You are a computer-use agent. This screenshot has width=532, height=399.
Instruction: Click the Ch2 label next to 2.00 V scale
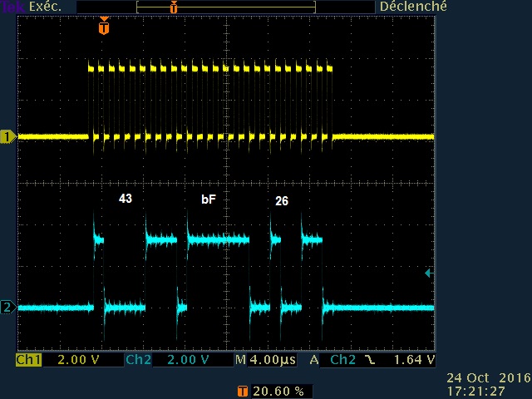click(x=138, y=360)
